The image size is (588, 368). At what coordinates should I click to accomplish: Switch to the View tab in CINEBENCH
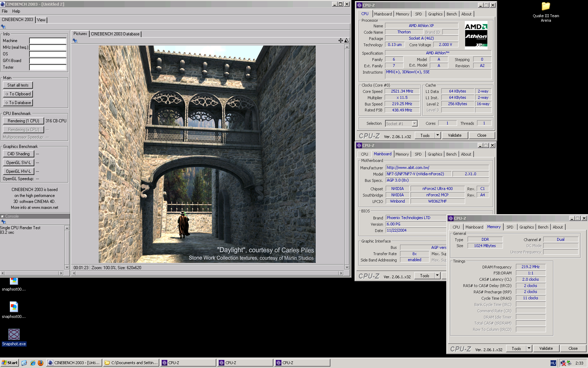point(41,20)
